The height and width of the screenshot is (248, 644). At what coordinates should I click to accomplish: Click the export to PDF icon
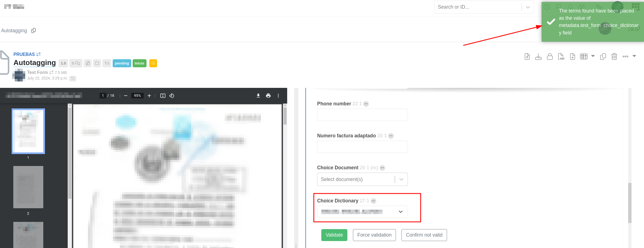pyautogui.click(x=561, y=56)
